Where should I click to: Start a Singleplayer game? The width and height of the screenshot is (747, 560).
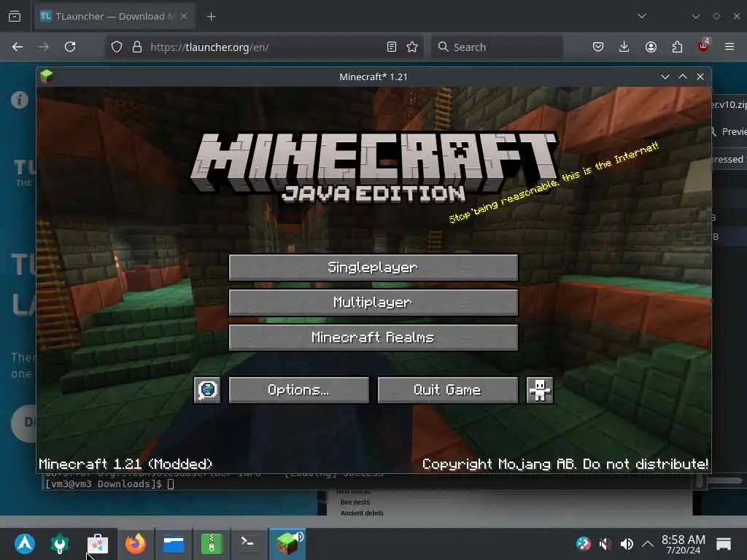pos(373,267)
